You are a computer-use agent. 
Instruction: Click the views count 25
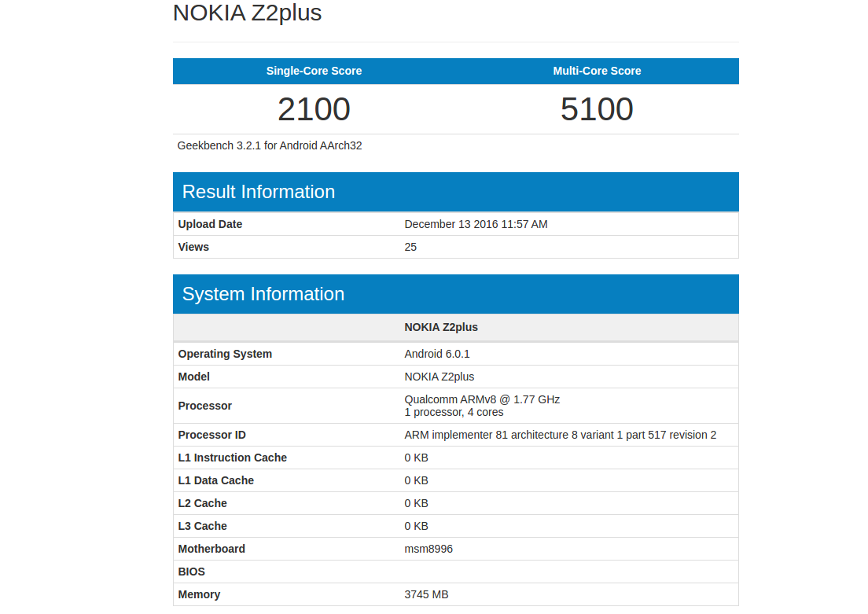[x=410, y=247]
